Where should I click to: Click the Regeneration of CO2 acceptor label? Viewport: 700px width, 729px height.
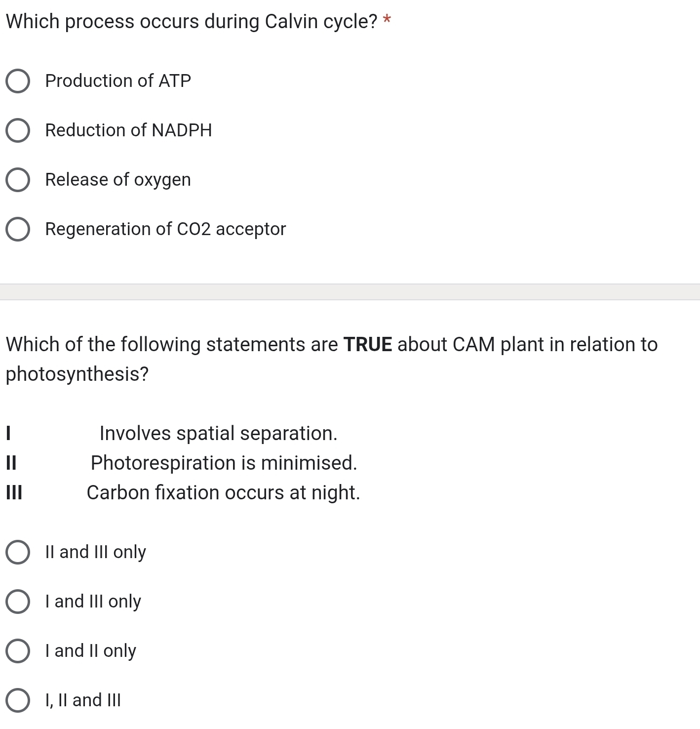pos(165,229)
